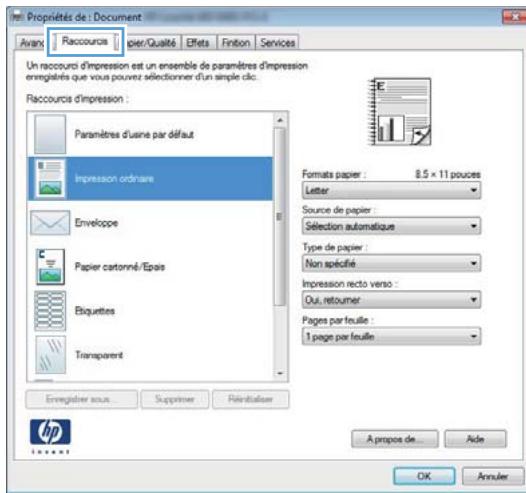
Task: Open the Effets tab
Action: 198,43
